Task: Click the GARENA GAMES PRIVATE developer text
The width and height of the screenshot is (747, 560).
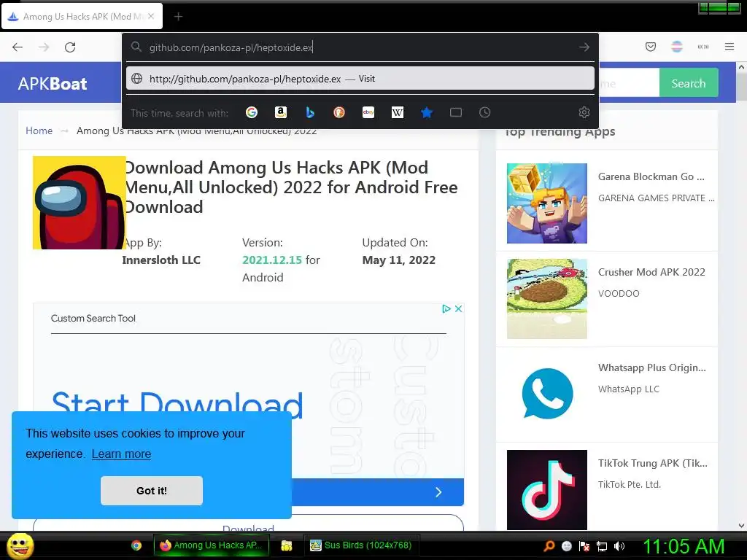Action: [656, 198]
